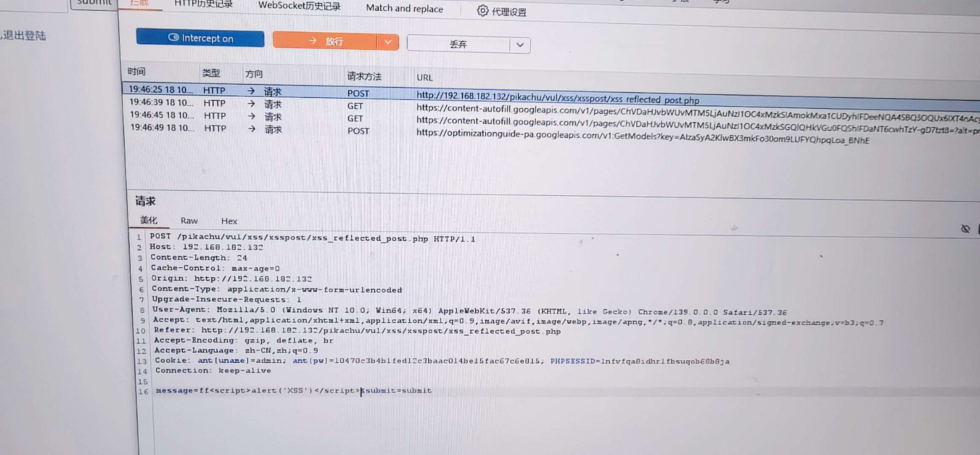Switch to WebSocket历史记录 tab
980x455 pixels.
pyautogui.click(x=299, y=6)
